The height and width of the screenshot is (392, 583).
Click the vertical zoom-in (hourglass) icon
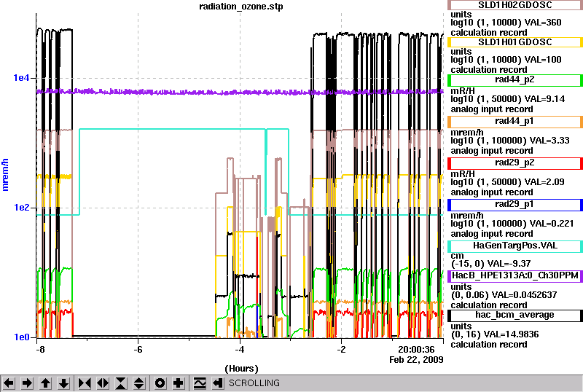click(121, 383)
